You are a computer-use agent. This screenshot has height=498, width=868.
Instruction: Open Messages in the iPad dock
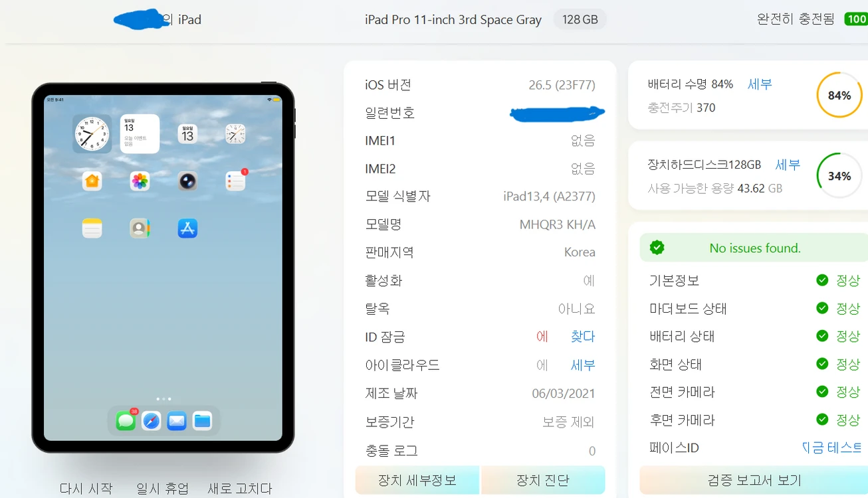tap(126, 420)
